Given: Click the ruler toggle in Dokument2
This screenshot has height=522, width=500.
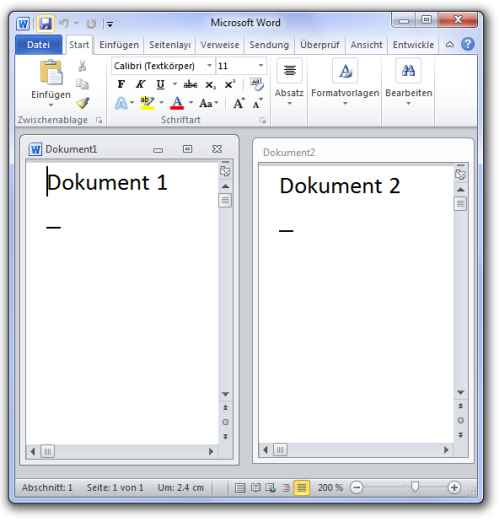Looking at the screenshot, I should click(x=460, y=173).
